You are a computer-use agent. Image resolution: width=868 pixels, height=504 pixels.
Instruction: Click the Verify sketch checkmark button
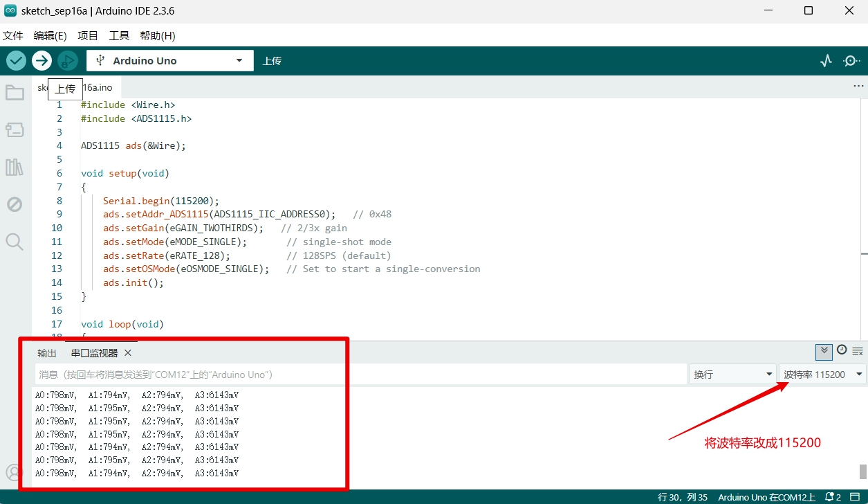17,61
